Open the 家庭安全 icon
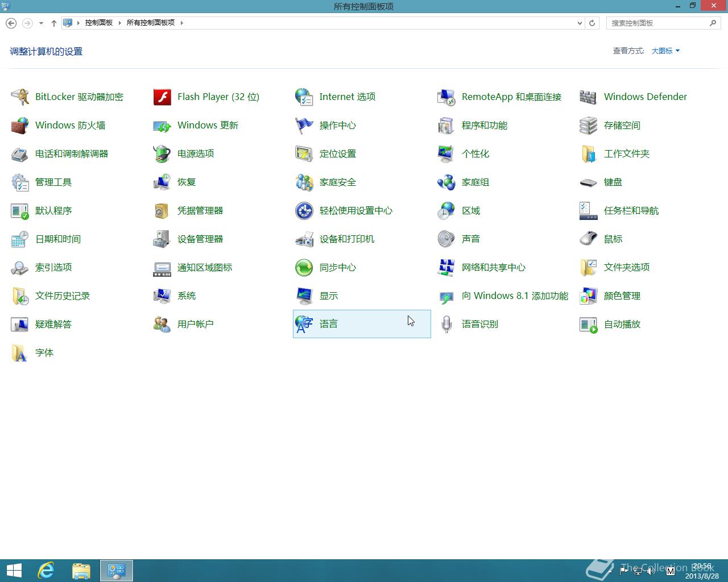The height and width of the screenshot is (582, 728). (x=304, y=182)
